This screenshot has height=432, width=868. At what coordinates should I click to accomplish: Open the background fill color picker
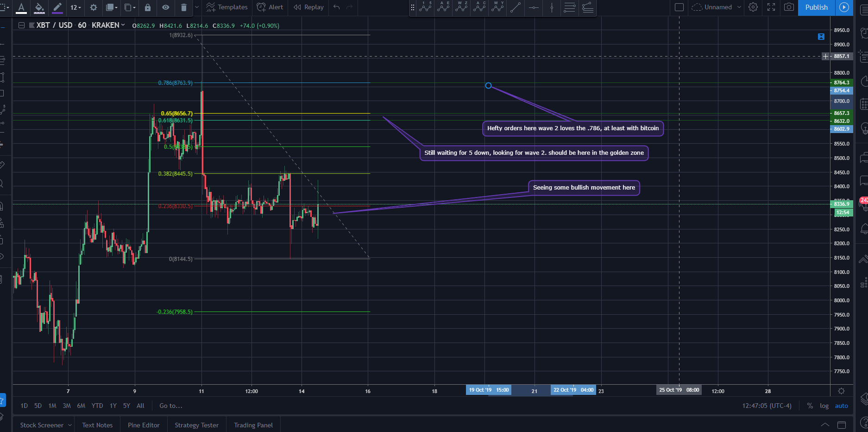click(39, 7)
